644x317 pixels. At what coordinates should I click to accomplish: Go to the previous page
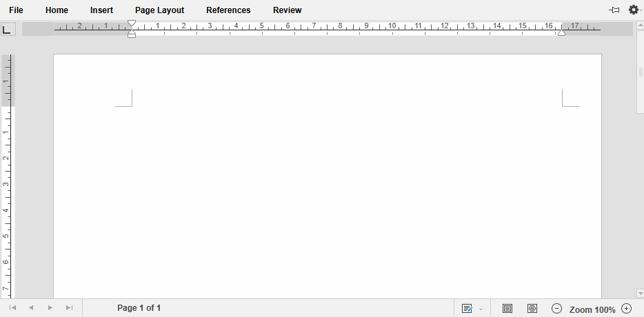[31, 308]
